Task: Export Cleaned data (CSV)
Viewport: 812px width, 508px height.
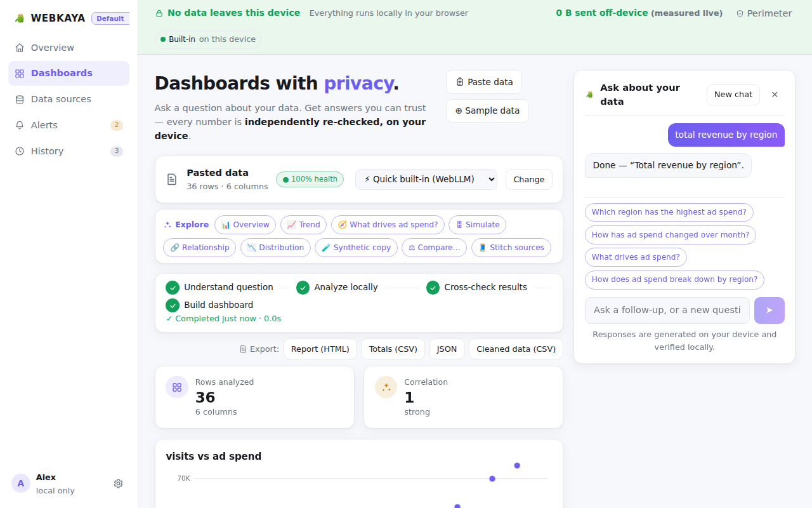Action: [x=516, y=349]
